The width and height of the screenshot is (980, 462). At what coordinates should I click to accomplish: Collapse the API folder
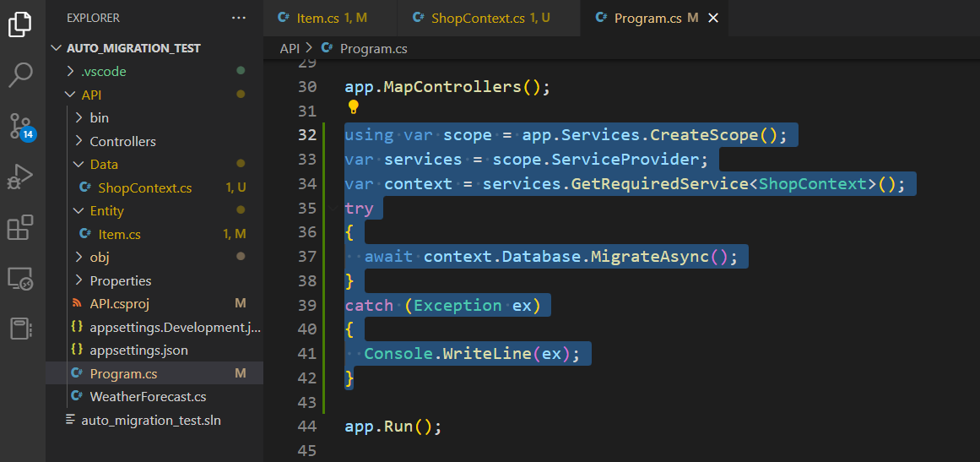[70, 95]
